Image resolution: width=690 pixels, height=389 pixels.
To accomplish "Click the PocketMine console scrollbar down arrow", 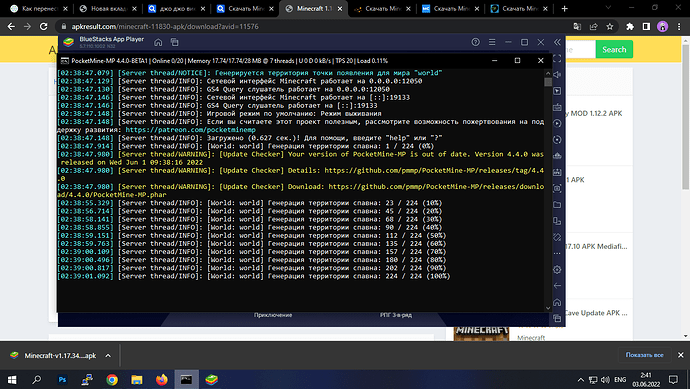I will 548,308.
